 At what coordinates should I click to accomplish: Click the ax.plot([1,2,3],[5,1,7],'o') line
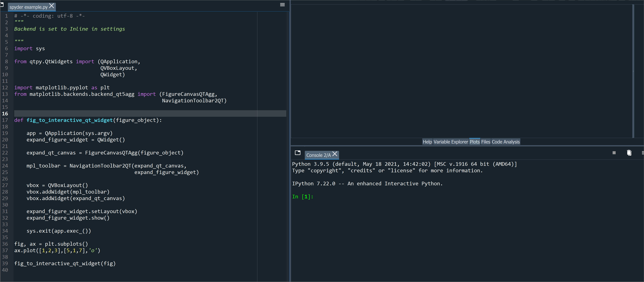tap(57, 250)
